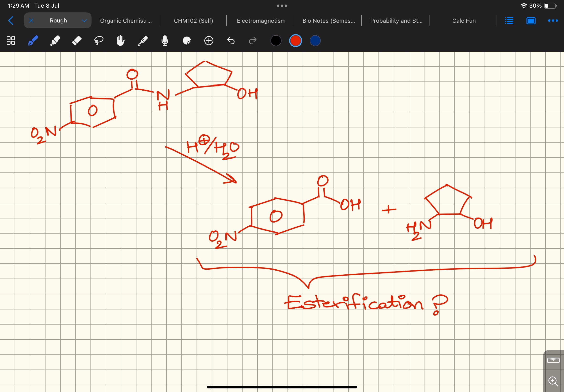The height and width of the screenshot is (392, 564).
Task: Choose the dark blue ink color
Action: coord(315,41)
